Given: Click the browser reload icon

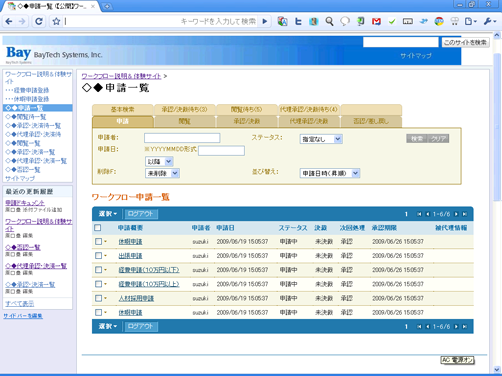Looking at the screenshot, I should pyautogui.click(x=39, y=22).
